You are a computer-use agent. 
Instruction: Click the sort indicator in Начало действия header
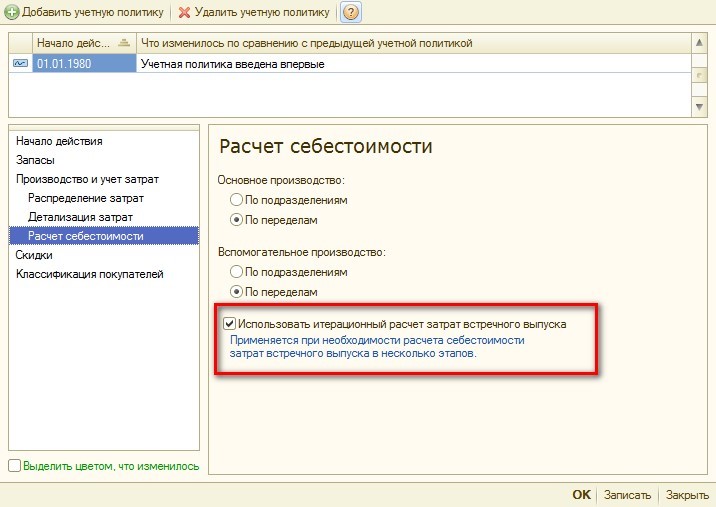[x=124, y=43]
